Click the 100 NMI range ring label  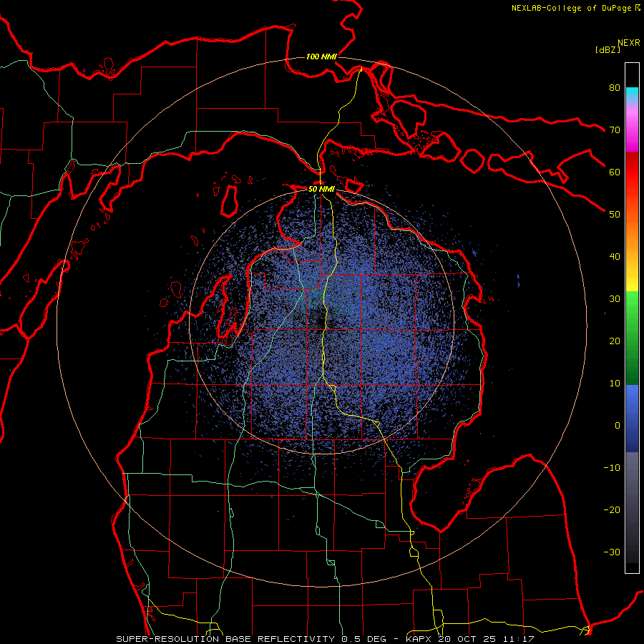(x=321, y=57)
